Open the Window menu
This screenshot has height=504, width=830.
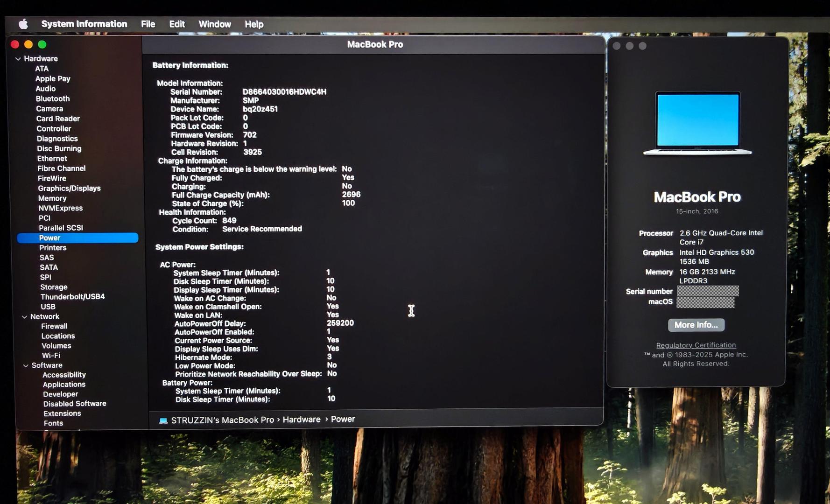[214, 24]
